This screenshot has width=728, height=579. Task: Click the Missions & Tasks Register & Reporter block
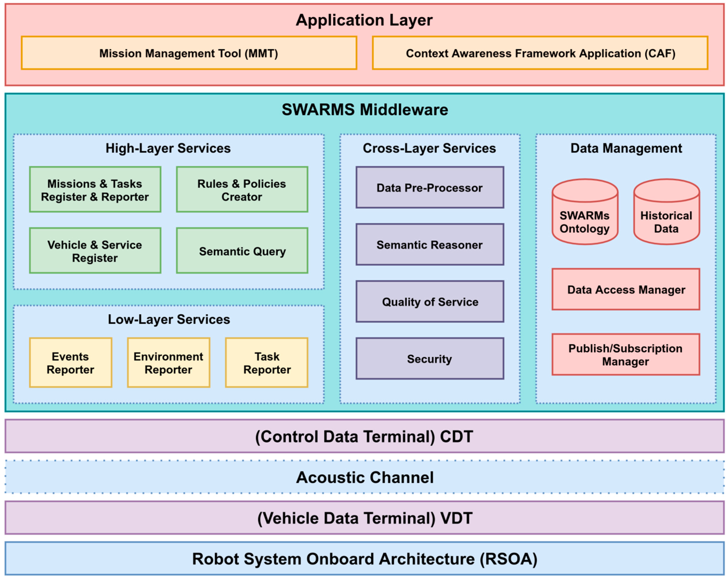click(95, 189)
